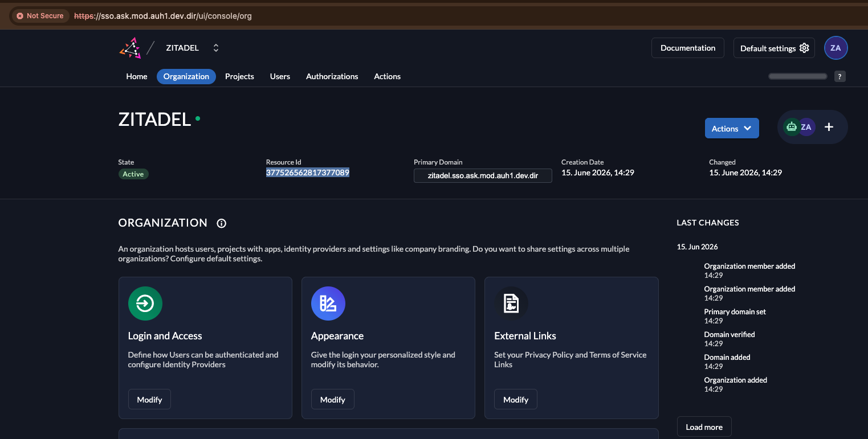Click the ZITADEL breadcrumb organization name
The image size is (868, 439).
(x=182, y=48)
